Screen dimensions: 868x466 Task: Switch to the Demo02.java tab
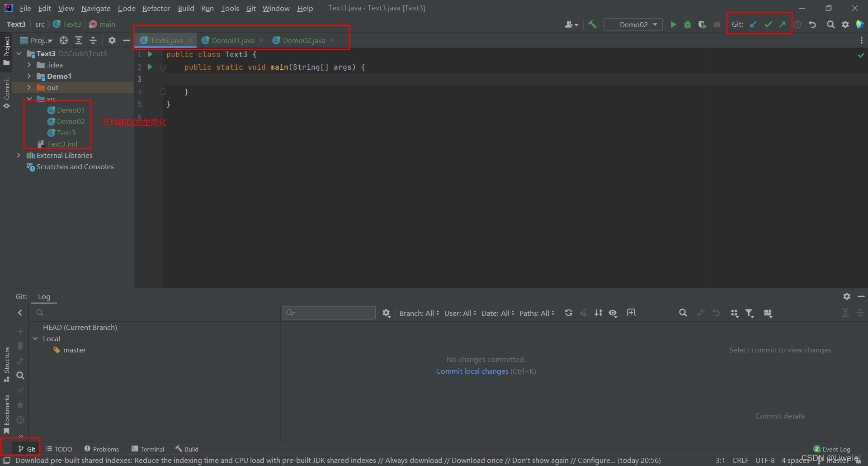(x=304, y=40)
